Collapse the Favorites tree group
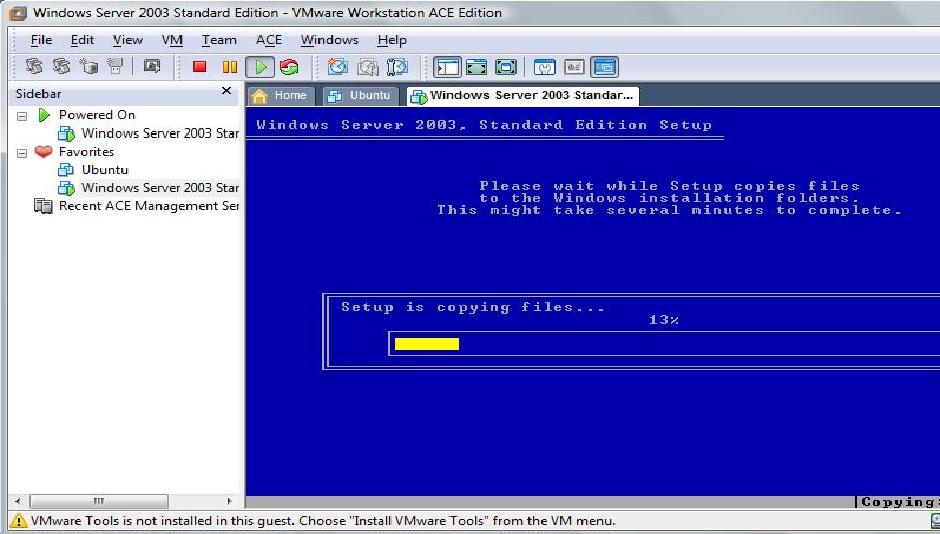Image resolution: width=940 pixels, height=534 pixels. [22, 153]
